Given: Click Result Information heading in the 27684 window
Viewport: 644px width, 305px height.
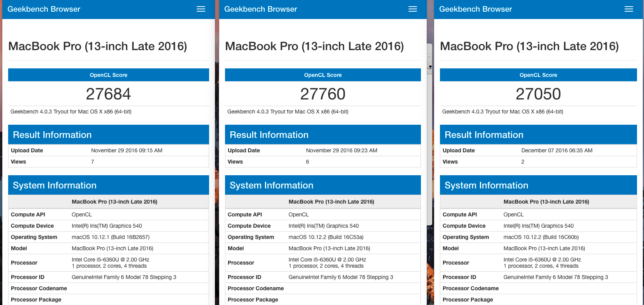Looking at the screenshot, I should coord(52,135).
